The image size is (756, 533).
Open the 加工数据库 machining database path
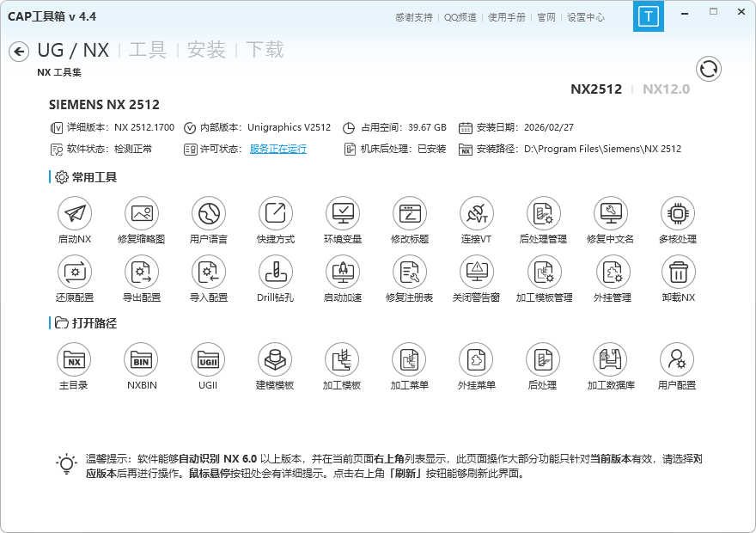611,361
